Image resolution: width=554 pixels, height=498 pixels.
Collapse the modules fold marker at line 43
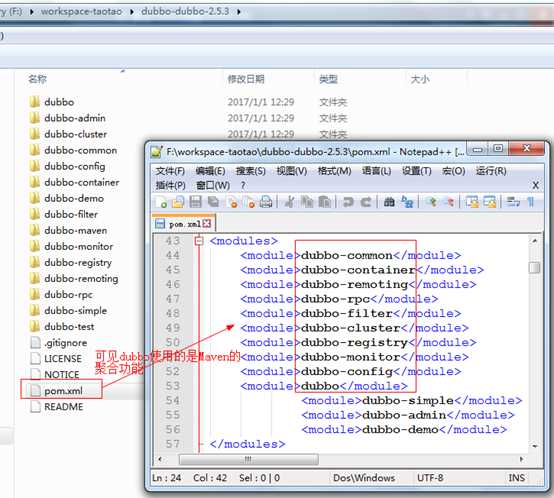[x=199, y=241]
